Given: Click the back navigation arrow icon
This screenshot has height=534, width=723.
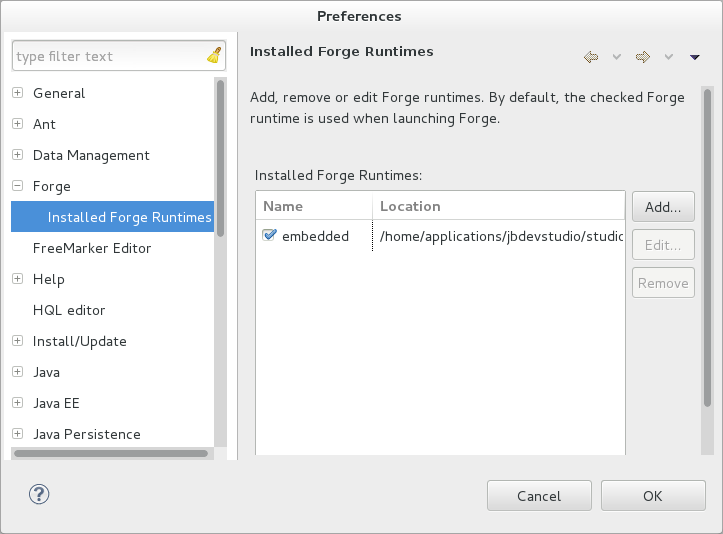Looking at the screenshot, I should click(591, 57).
